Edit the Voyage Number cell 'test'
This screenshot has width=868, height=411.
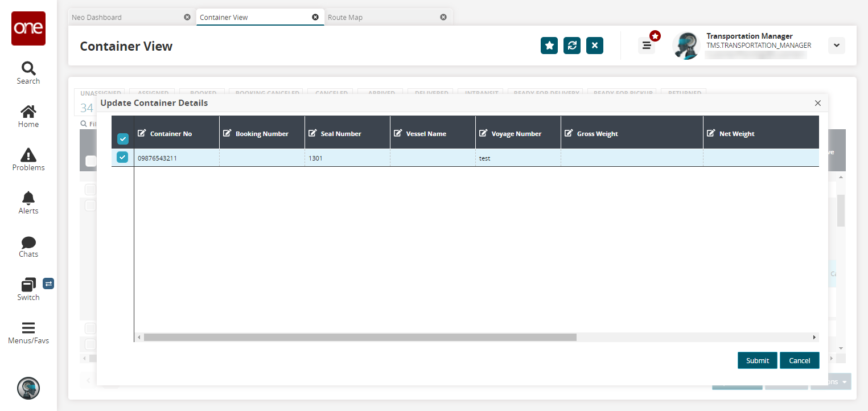pos(519,158)
